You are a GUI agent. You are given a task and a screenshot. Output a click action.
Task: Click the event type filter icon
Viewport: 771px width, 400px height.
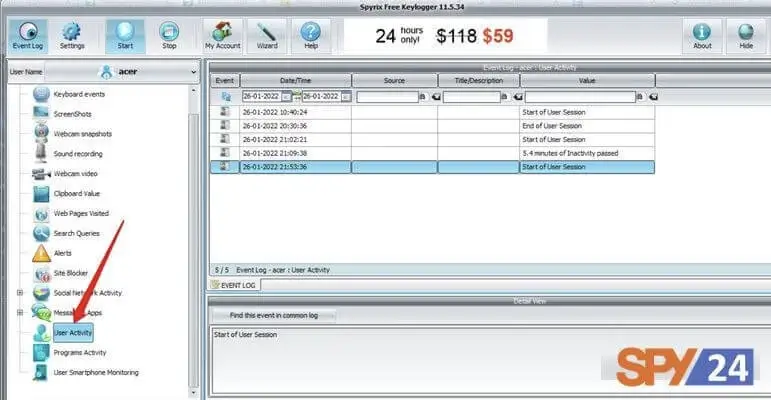click(226, 97)
